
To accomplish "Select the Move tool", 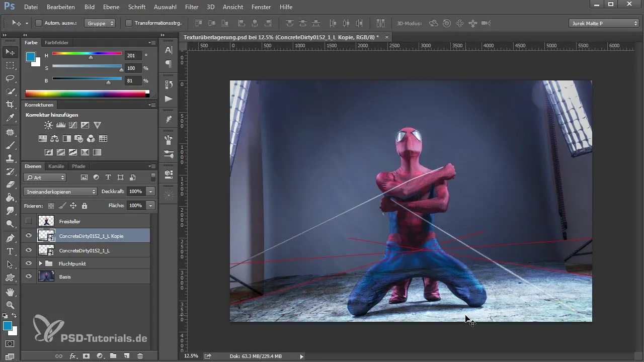I will [x=10, y=52].
